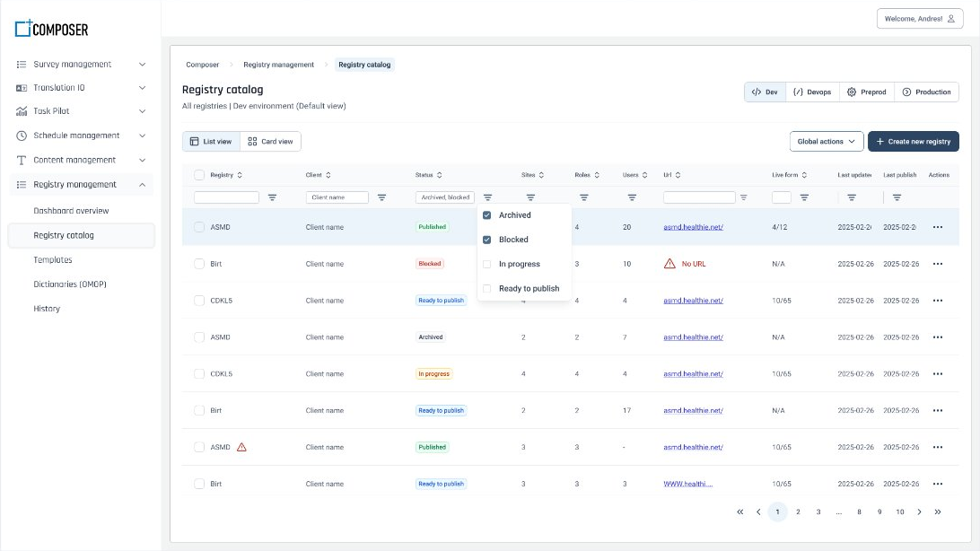
Task: Open the Users column filter icon
Action: click(x=632, y=197)
